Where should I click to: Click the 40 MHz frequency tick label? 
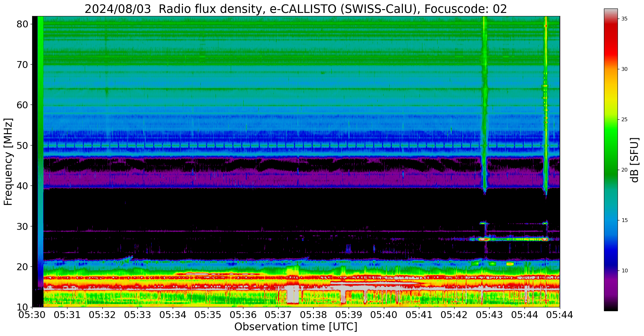click(x=22, y=186)
